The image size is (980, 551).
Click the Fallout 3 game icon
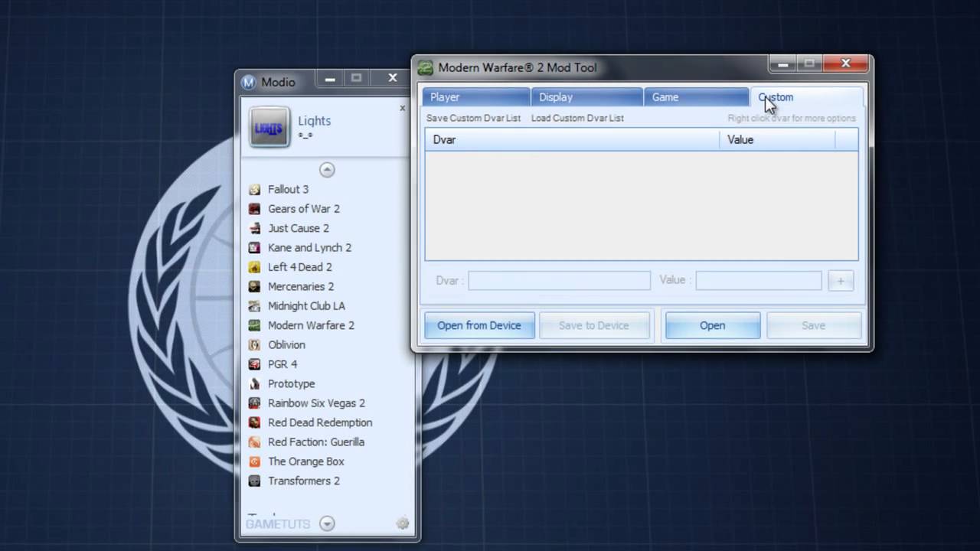[x=254, y=189]
